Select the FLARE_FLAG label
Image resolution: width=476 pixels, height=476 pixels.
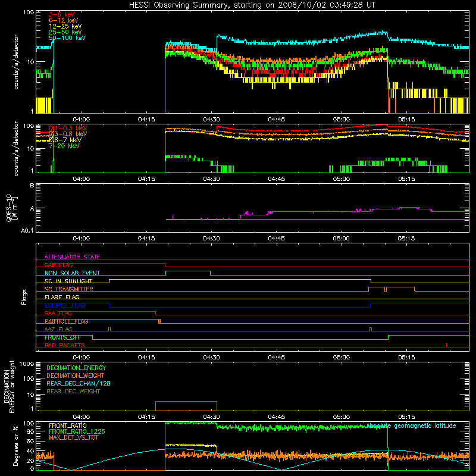[62, 297]
